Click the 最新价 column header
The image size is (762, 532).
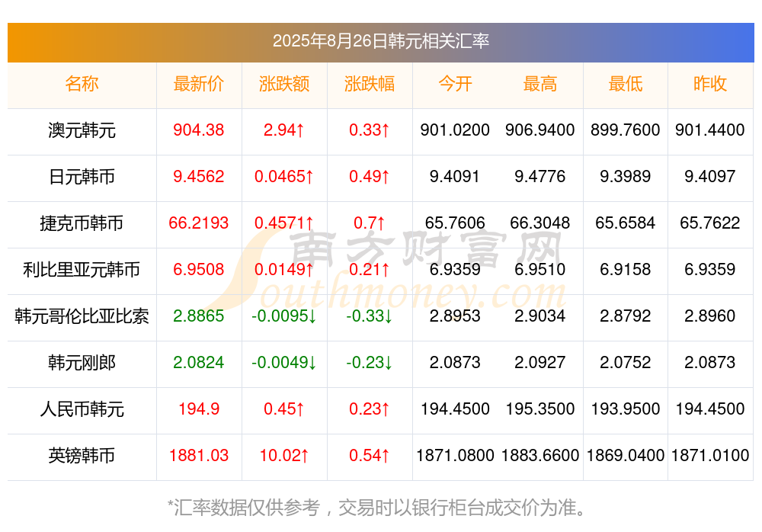point(199,84)
